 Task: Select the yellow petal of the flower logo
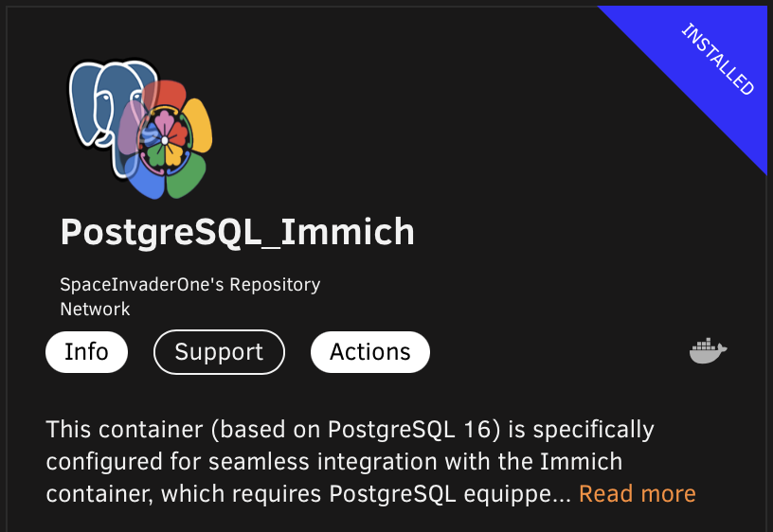[x=199, y=124]
